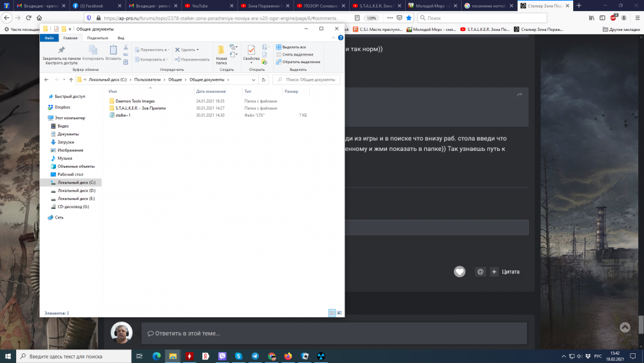
Task: Click the reply field 'Ответить в этой теме'
Action: (x=334, y=333)
